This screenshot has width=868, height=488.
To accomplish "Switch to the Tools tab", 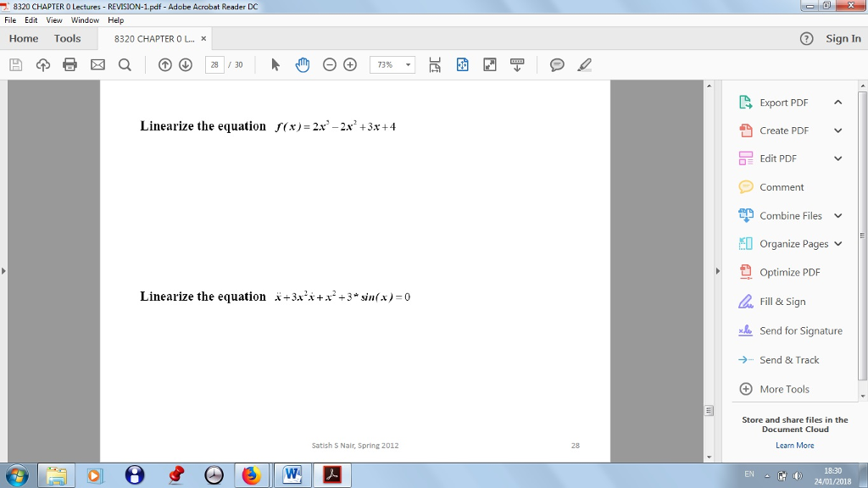I will pos(67,39).
